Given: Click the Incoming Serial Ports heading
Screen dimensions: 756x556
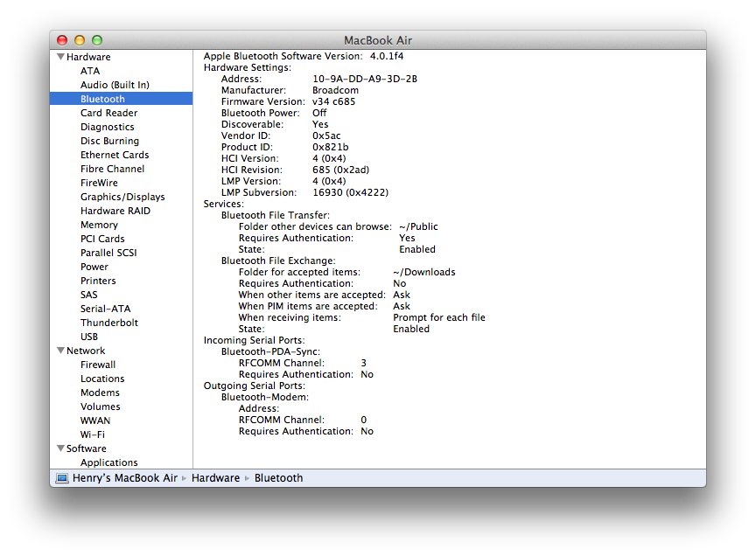Looking at the screenshot, I should click(254, 340).
